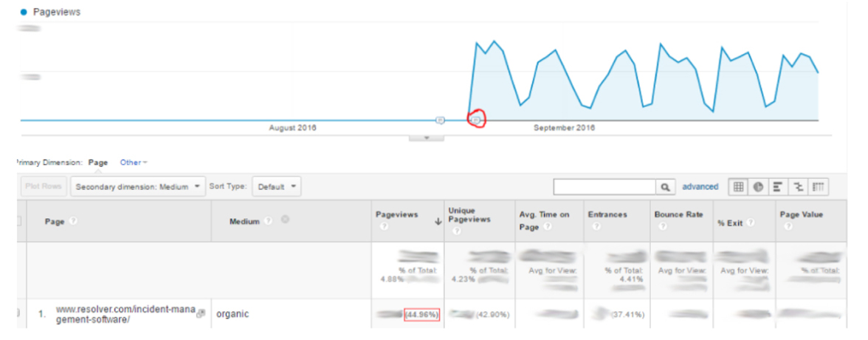Expand the annotations drawer below the chart
This screenshot has height=340, width=868.
[x=427, y=137]
